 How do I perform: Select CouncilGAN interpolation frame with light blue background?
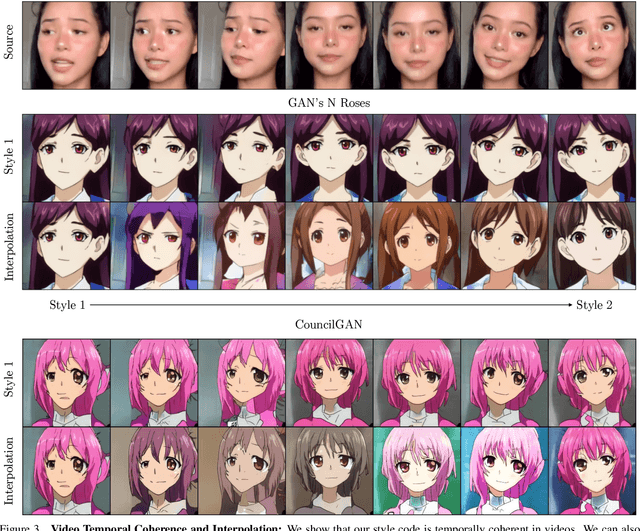point(504,471)
